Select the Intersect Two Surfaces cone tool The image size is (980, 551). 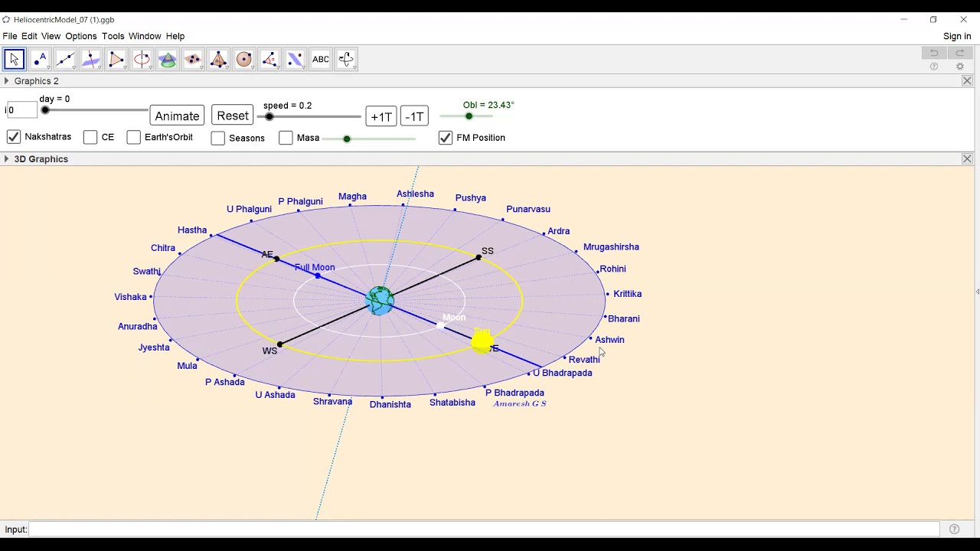point(168,59)
